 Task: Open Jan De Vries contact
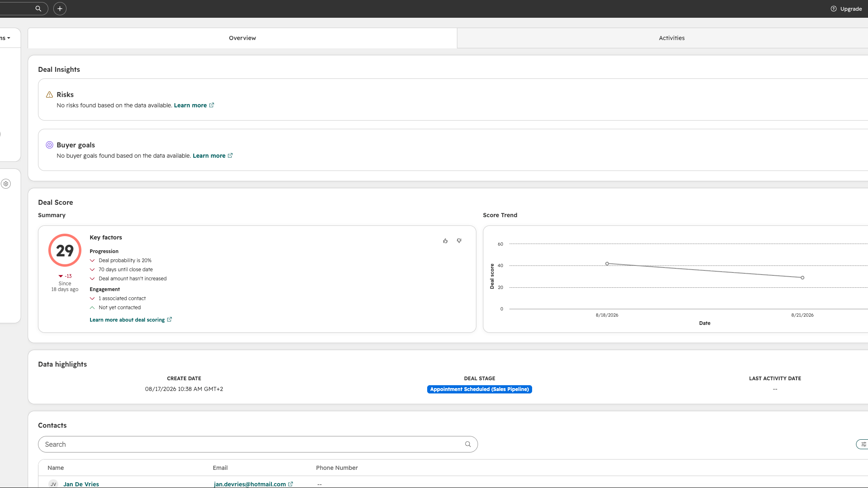pyautogui.click(x=81, y=484)
